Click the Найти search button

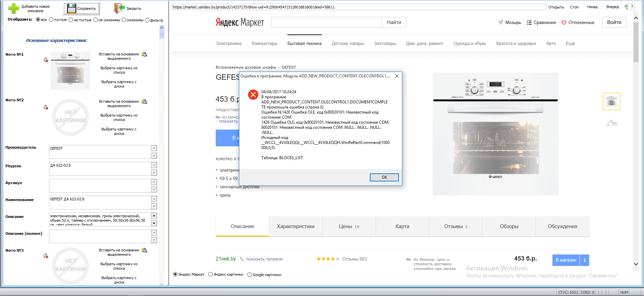coord(394,22)
